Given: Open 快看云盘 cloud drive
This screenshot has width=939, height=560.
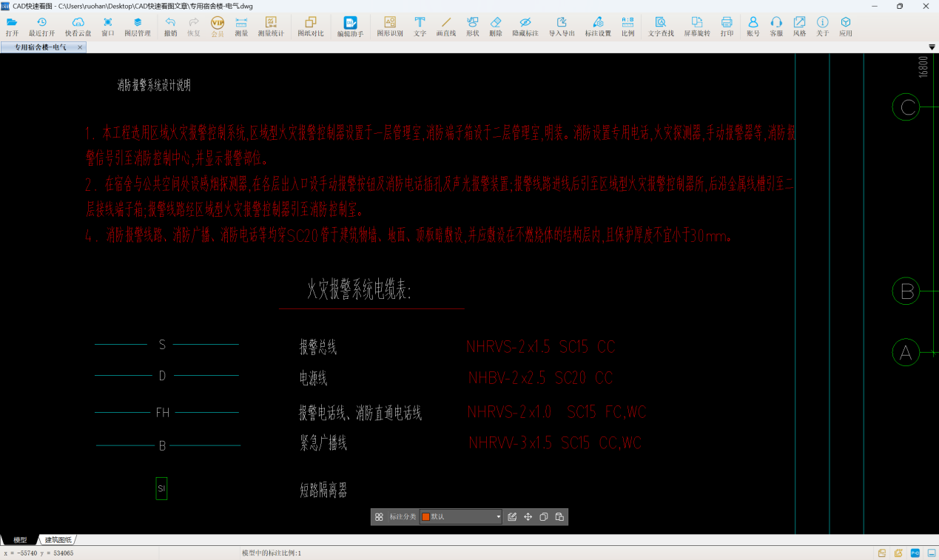Looking at the screenshot, I should 78,27.
